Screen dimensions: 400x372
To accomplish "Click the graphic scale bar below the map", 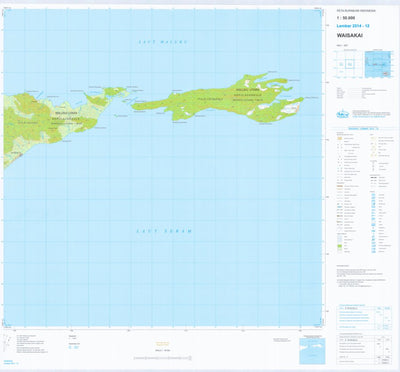I will tap(163, 358).
